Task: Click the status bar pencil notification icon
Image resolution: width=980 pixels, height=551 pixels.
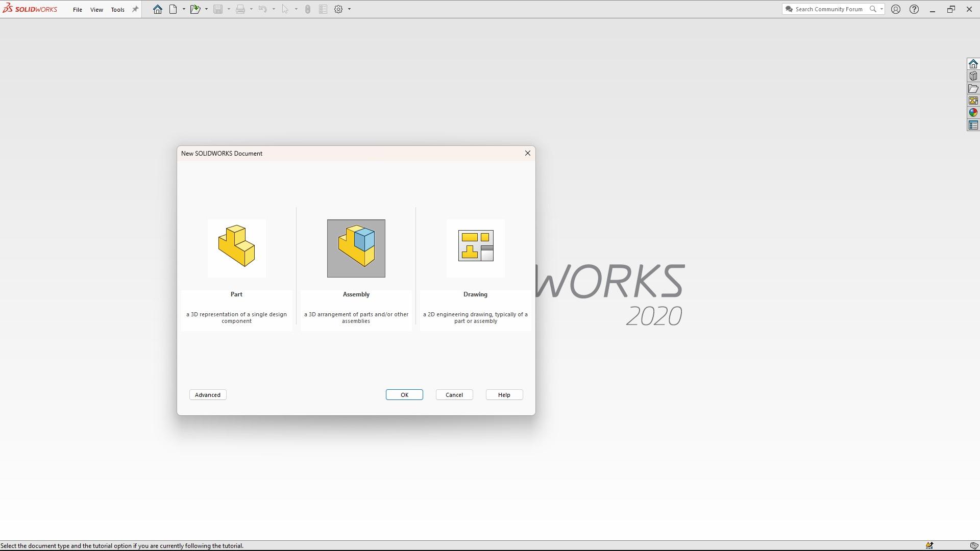Action: tap(929, 546)
